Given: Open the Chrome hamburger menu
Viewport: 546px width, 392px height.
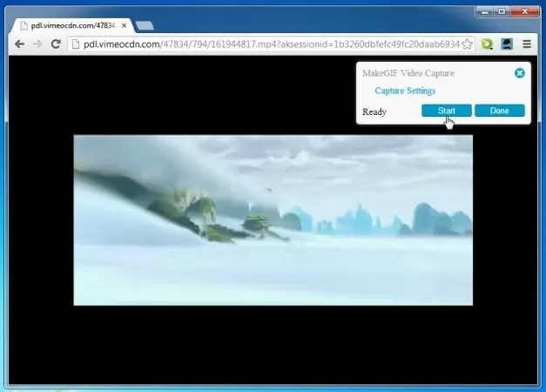Looking at the screenshot, I should [527, 44].
